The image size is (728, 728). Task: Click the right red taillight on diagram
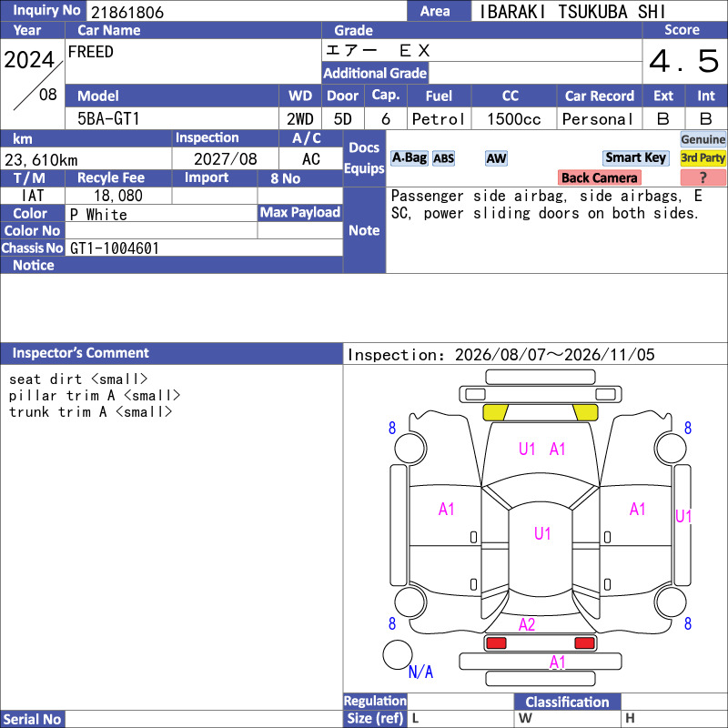point(584,643)
